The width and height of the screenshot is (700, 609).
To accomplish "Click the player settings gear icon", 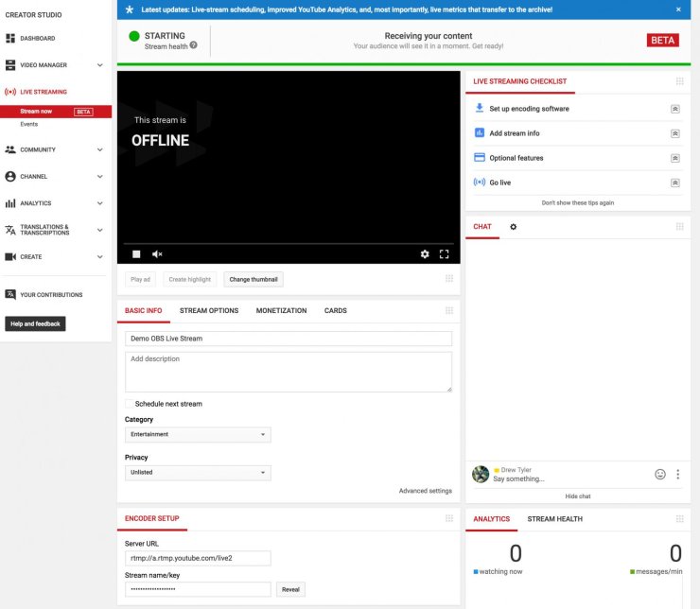I will pos(425,253).
